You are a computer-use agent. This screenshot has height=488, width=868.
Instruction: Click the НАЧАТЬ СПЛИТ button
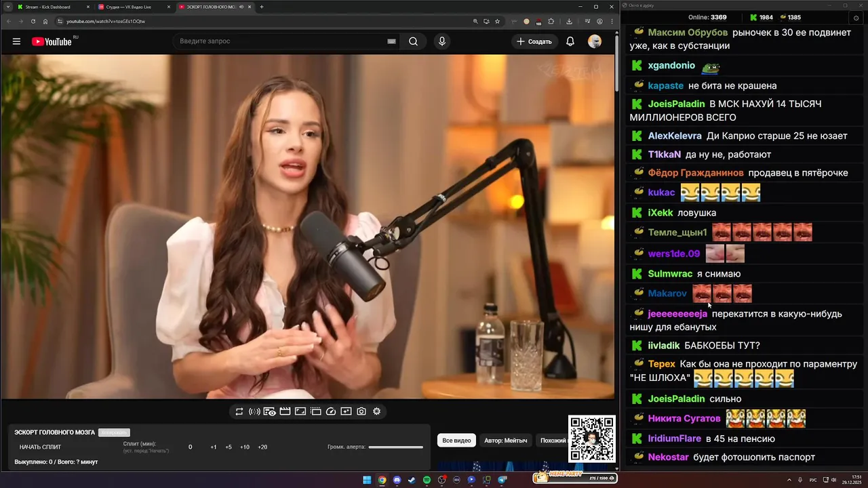click(x=40, y=447)
